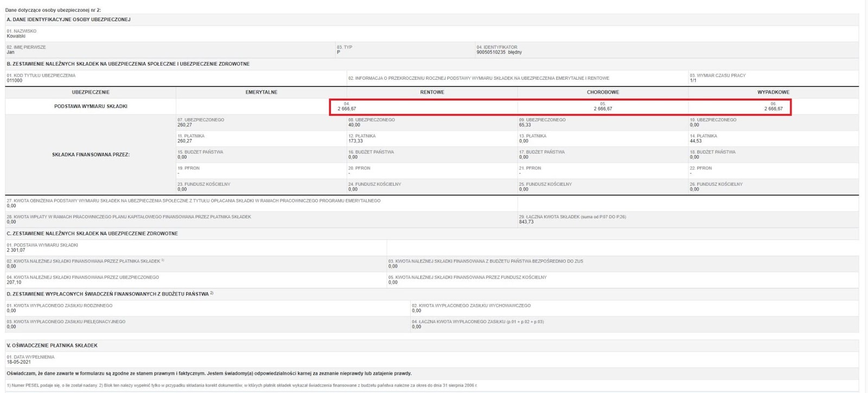Screen dimensions: 868x393
Task: Click field 19 PFRON under Emerytalne
Action: point(261,170)
